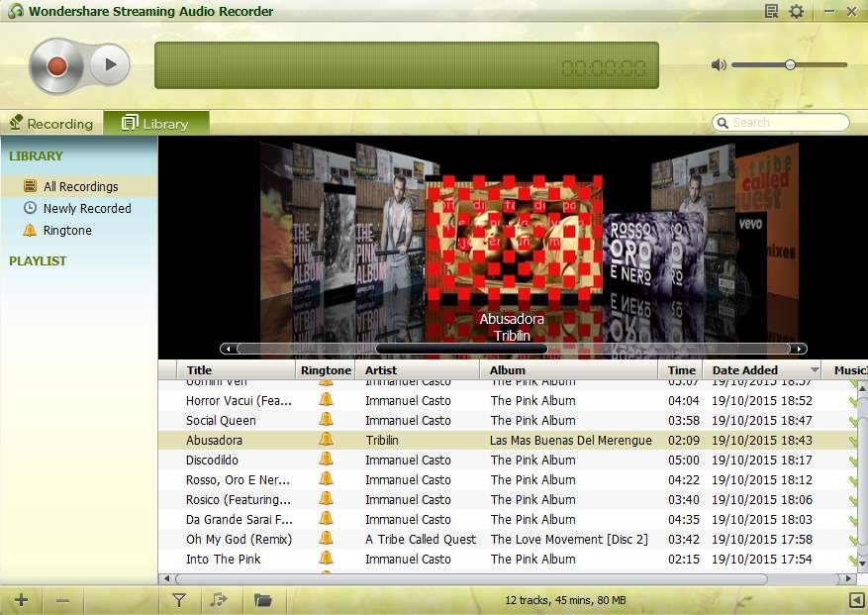Click the plus icon to add playlist
Image resolution: width=868 pixels, height=615 pixels.
(x=21, y=600)
